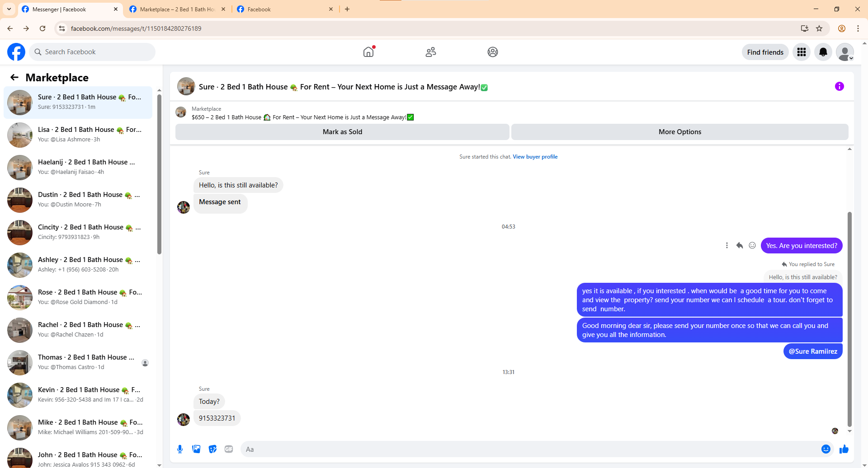Open more options for 'Yes. Are you interested?' message
This screenshot has width=868, height=468.
[727, 245]
